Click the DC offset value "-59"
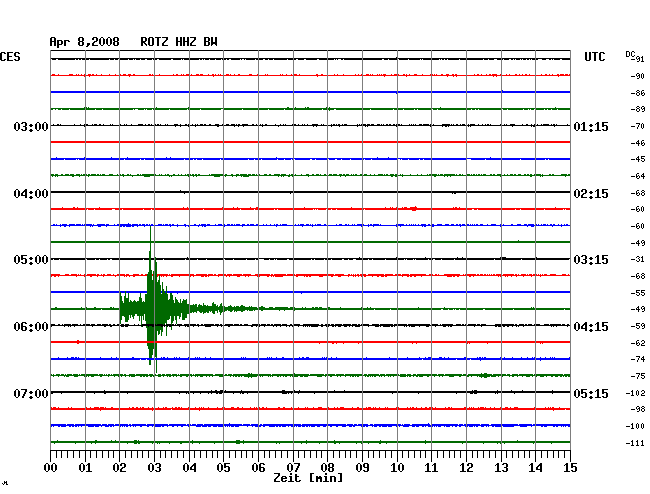 tap(638, 326)
